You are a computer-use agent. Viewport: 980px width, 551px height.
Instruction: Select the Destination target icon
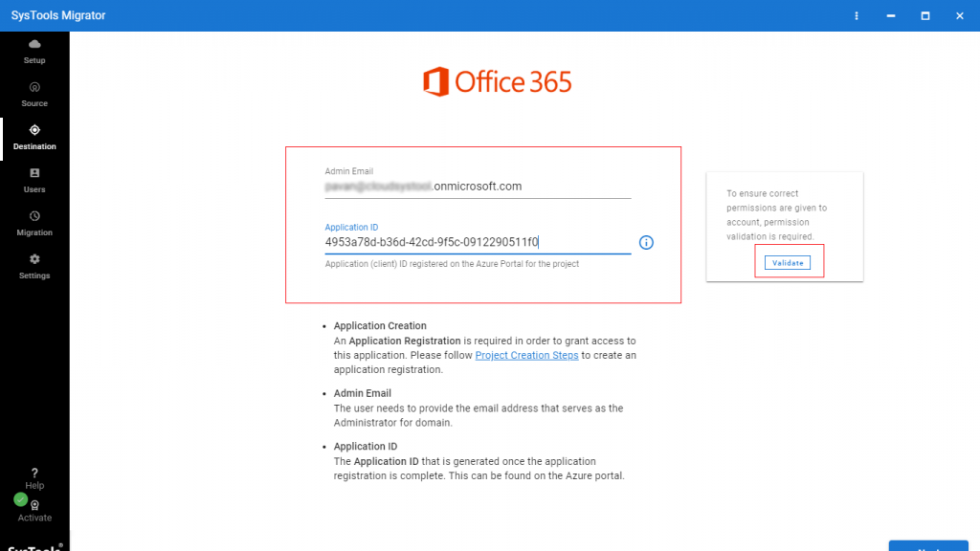point(34,130)
